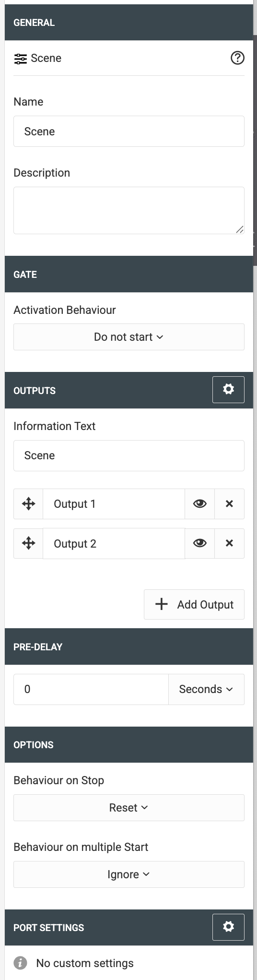Open the Outputs gear settings
The height and width of the screenshot is (980, 257).
228,389
